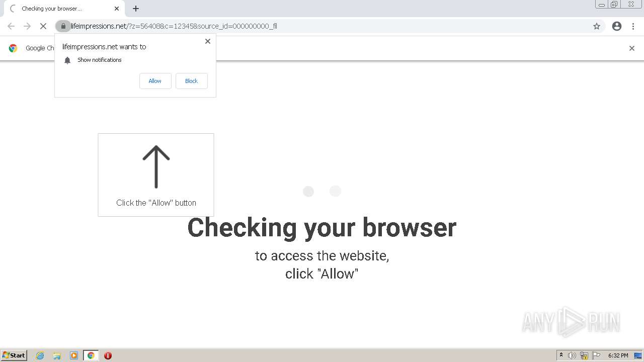Open the Action Center flag icon
The width and height of the screenshot is (644, 362).
click(596, 355)
